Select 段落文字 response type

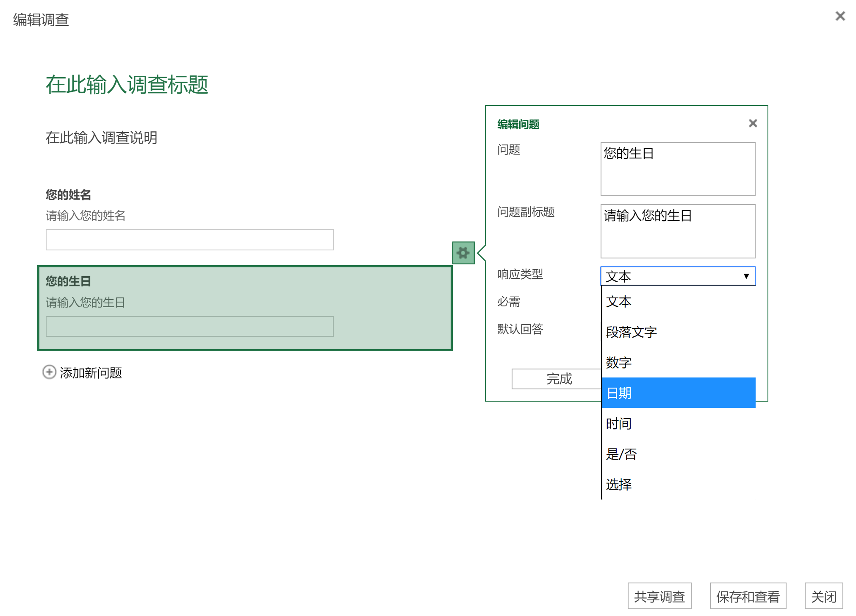679,332
